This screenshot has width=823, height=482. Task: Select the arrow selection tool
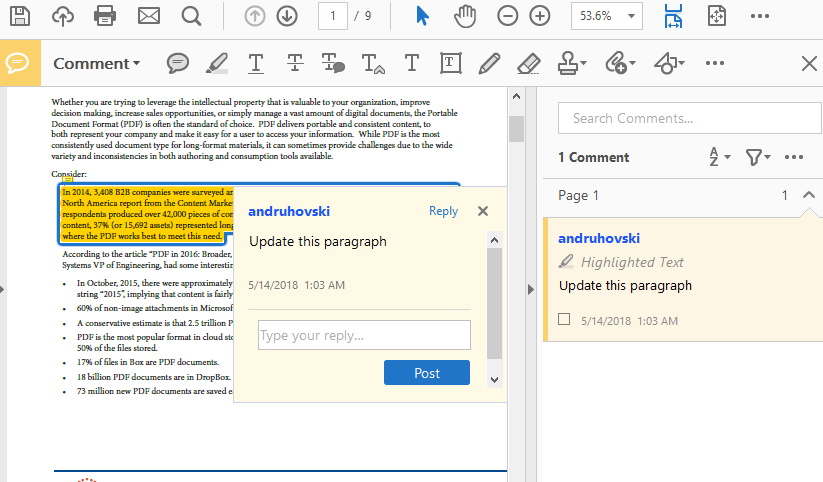click(x=422, y=16)
